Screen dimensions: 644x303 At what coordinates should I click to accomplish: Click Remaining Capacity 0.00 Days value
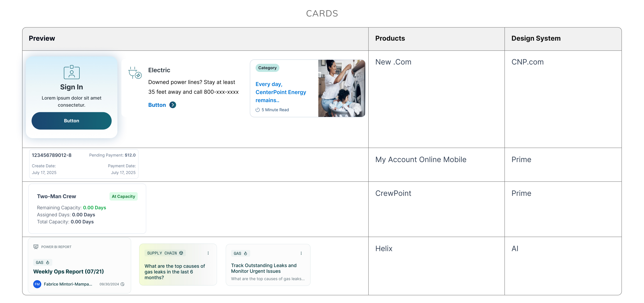(95, 208)
